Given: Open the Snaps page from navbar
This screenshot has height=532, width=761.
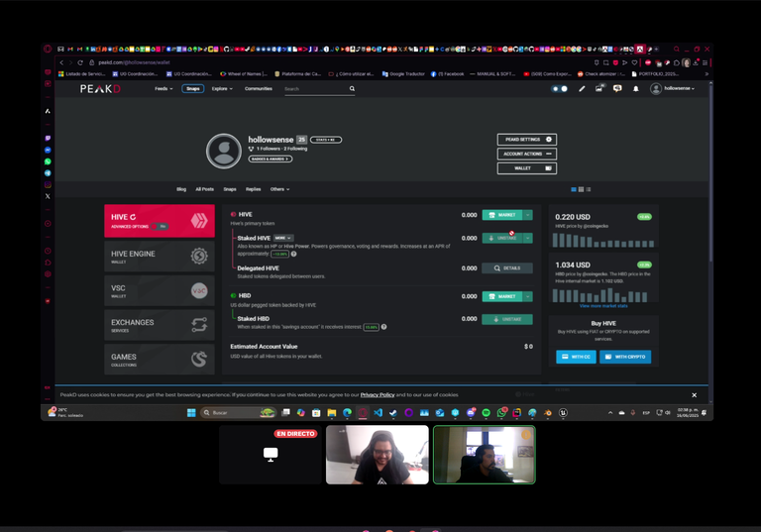Looking at the screenshot, I should [192, 89].
